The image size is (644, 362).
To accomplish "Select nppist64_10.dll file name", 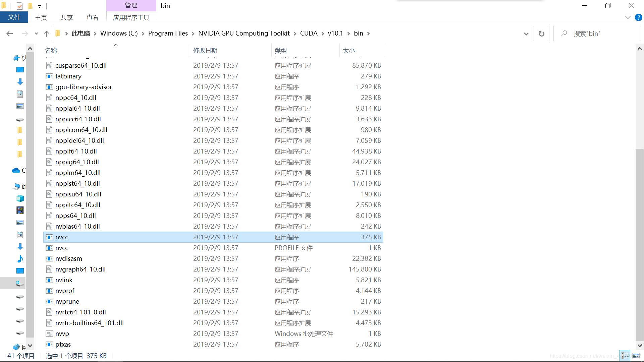I will 77,183.
